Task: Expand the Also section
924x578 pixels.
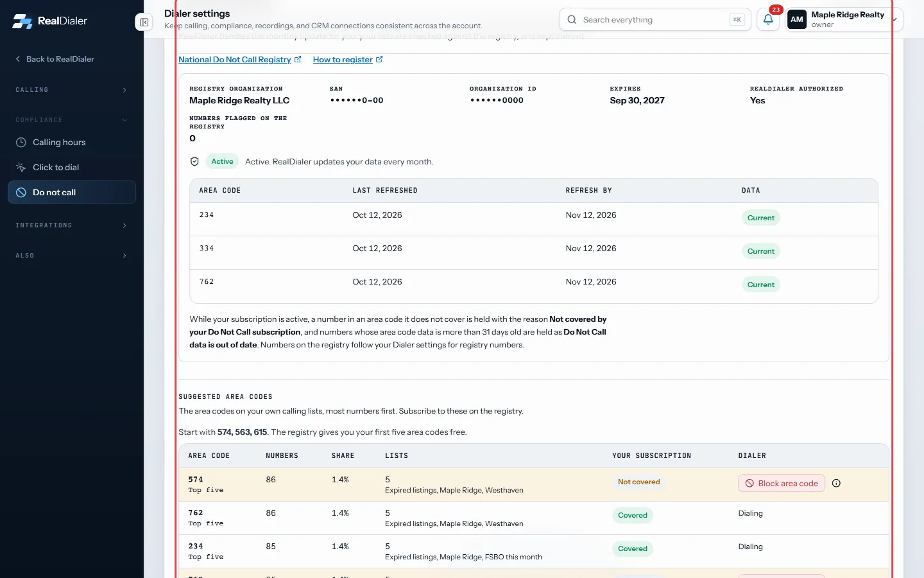Action: (71, 256)
